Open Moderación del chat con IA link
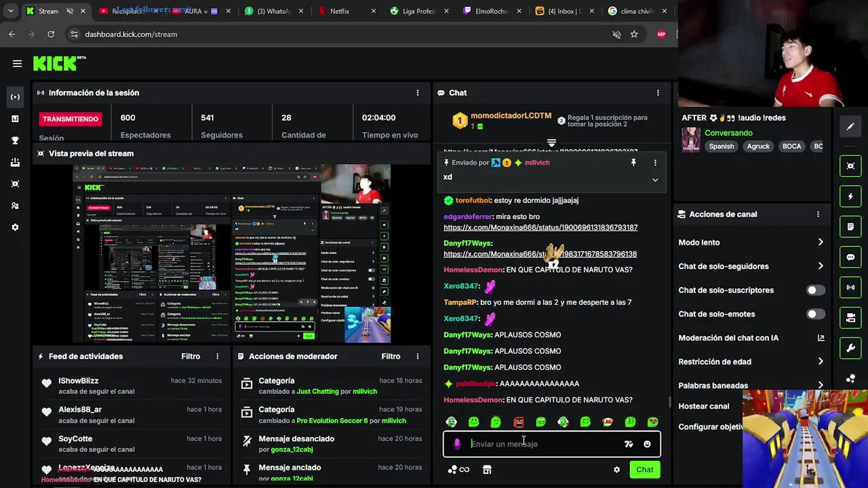Viewport: 868px width, 488px height. (751, 338)
